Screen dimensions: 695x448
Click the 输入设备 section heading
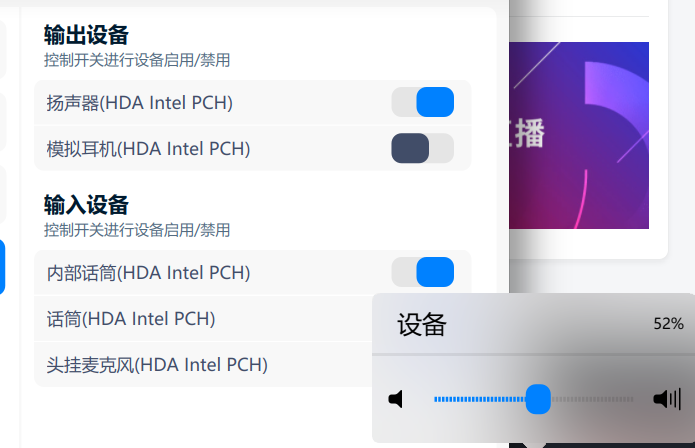click(x=86, y=205)
